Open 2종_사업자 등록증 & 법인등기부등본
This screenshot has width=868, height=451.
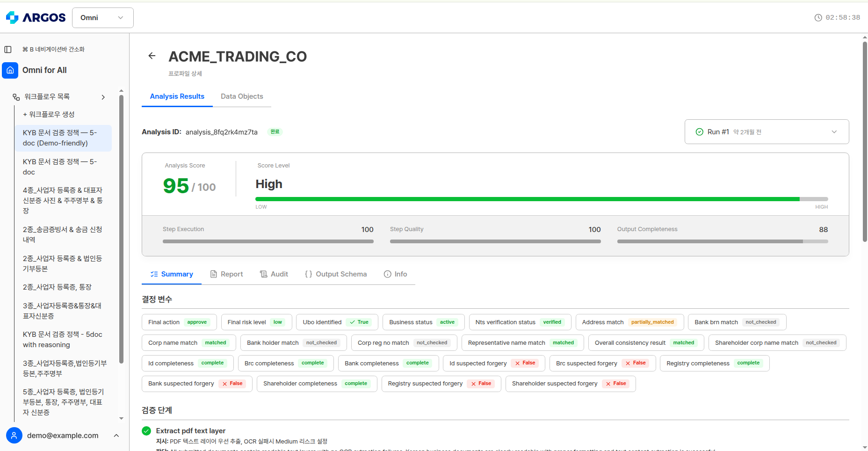[x=63, y=263]
